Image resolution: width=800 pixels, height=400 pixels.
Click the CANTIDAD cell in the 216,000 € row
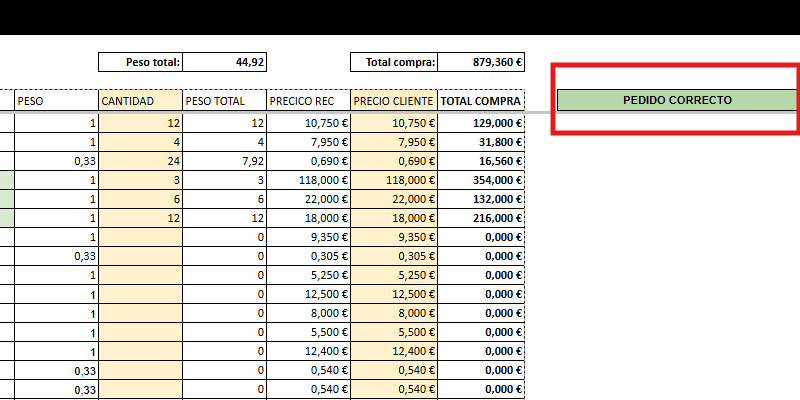click(140, 218)
